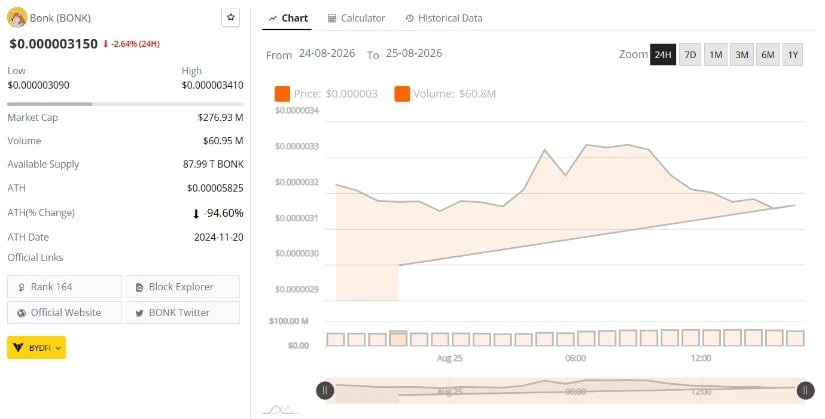This screenshot has width=825, height=419.
Task: Visit the Official Website link
Action: 64,312
